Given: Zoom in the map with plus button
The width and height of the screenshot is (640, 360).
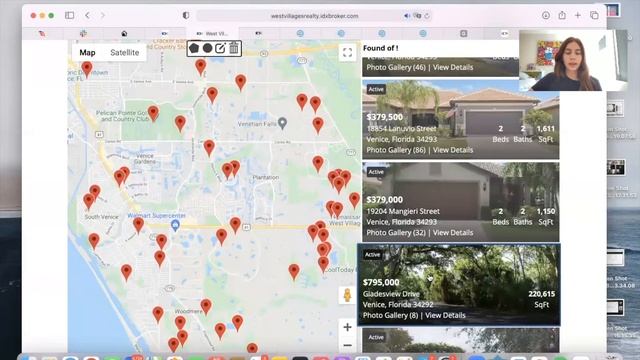Looking at the screenshot, I should pyautogui.click(x=347, y=327).
